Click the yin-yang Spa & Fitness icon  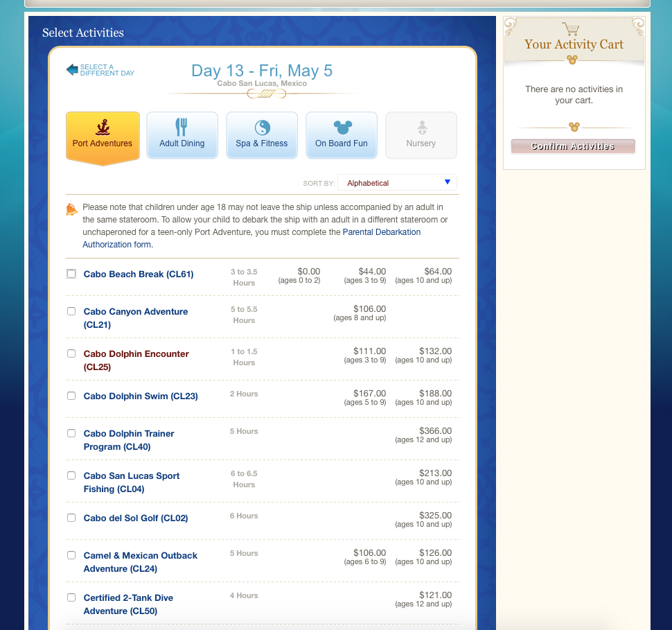pyautogui.click(x=263, y=128)
